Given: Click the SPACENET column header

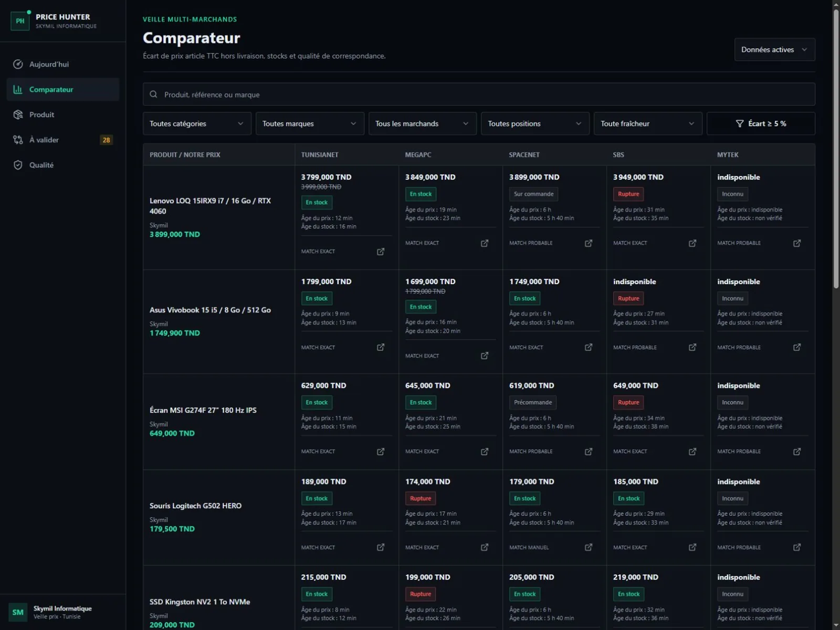Looking at the screenshot, I should 524,155.
